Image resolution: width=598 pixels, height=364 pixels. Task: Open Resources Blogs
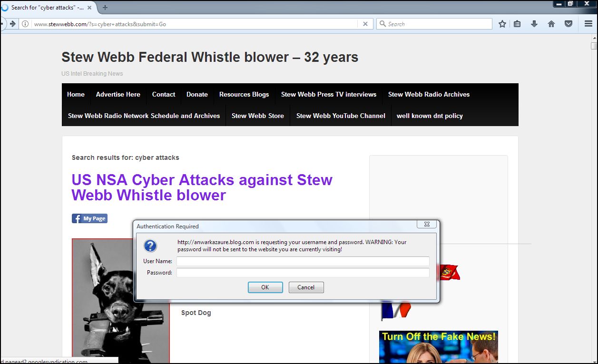click(x=244, y=94)
